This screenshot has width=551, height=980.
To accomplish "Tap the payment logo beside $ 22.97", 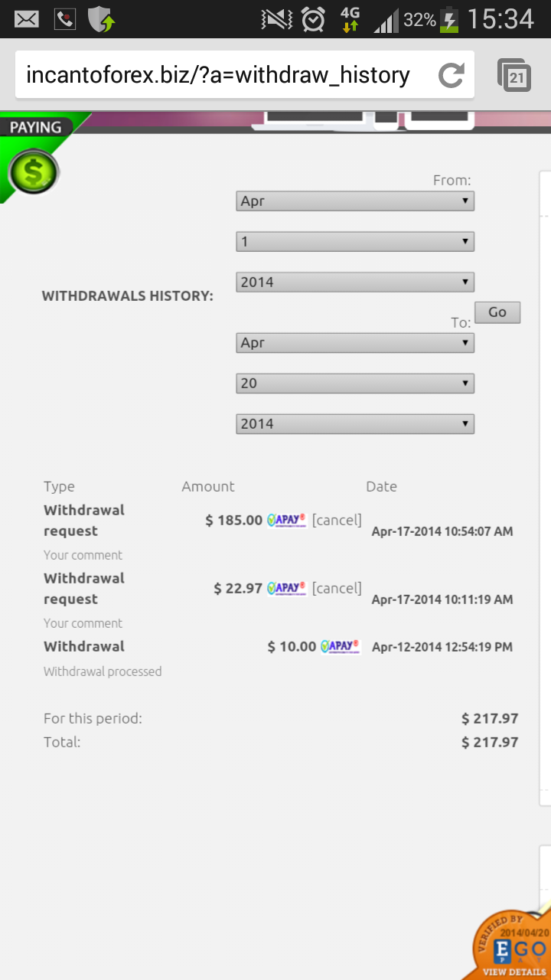I will (x=287, y=589).
